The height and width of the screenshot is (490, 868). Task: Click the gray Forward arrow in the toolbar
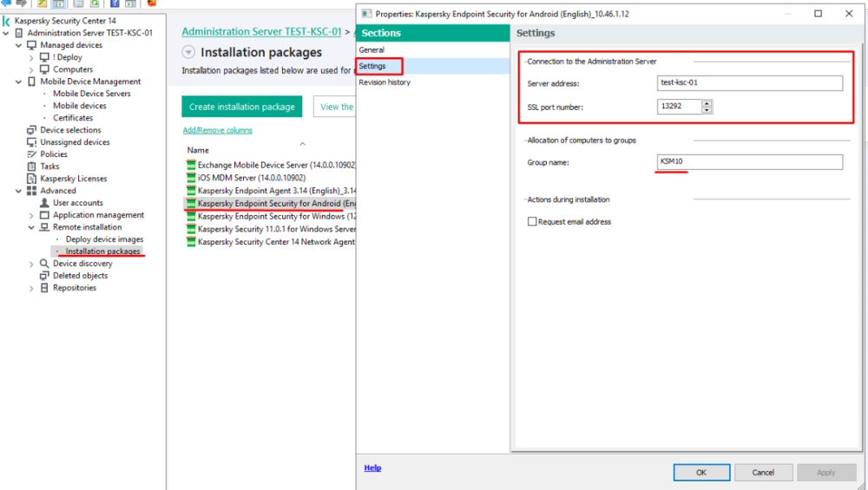tap(22, 3)
